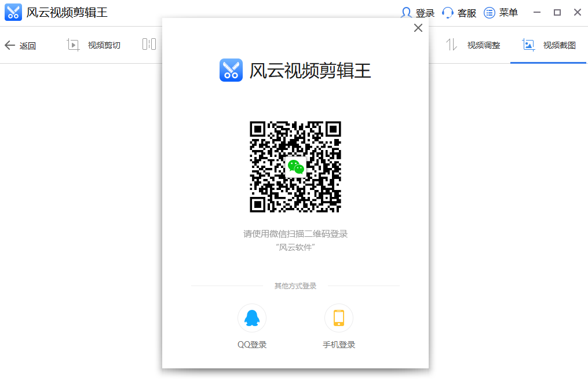Choose the QQ登录 text link
Viewport: 588px width, 384px height.
click(252, 345)
